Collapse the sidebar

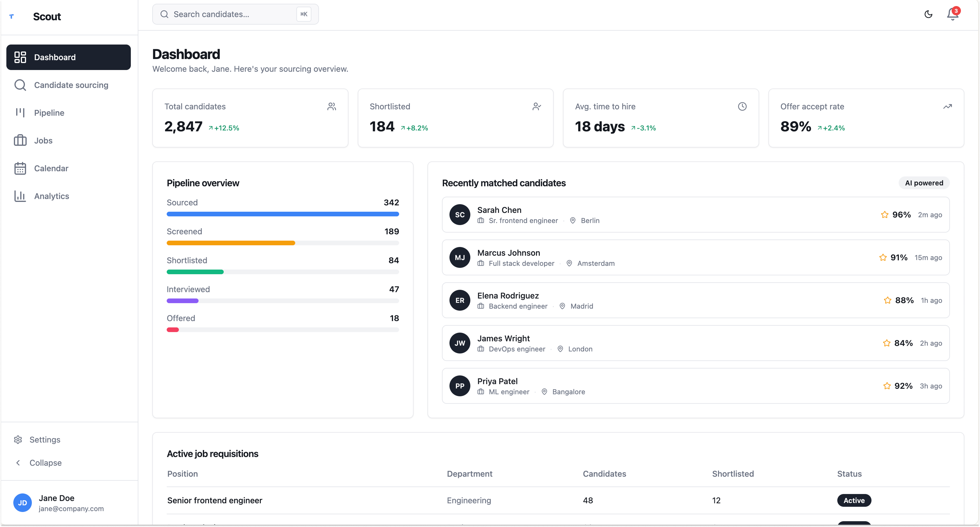(45, 463)
